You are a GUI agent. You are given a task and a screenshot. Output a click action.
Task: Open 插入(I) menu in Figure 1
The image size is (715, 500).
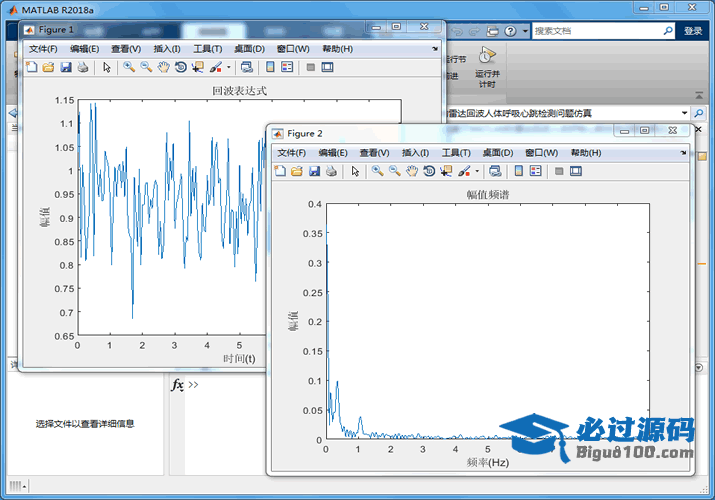point(167,49)
